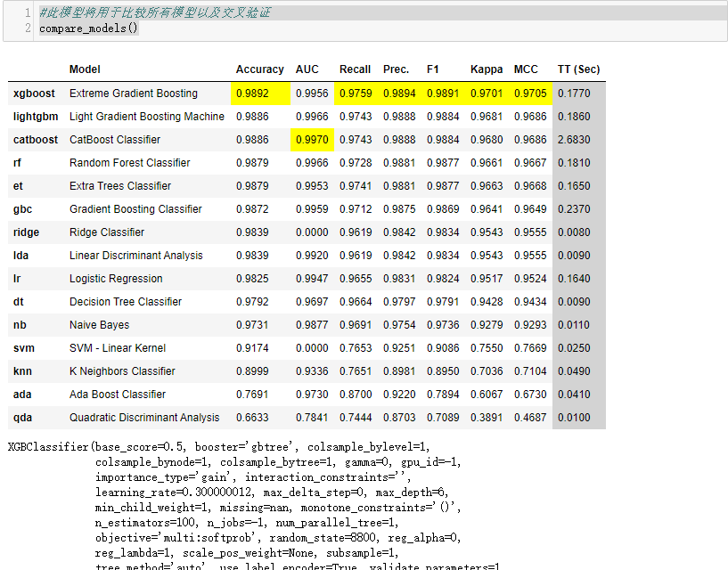Screen dimensions: 728x570
Task: Select the catboost row index
Action: pyautogui.click(x=36, y=140)
